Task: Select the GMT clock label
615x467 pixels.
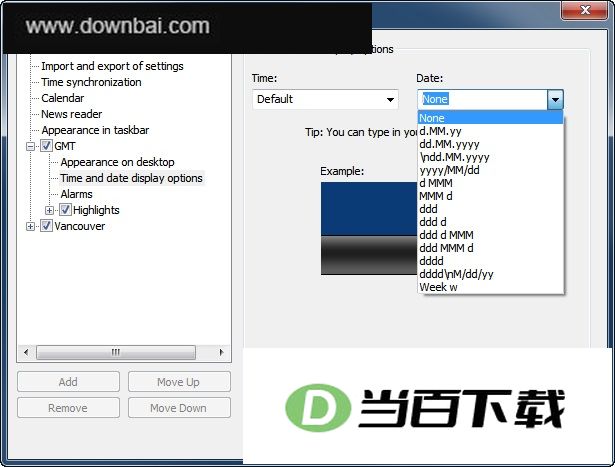Action: click(x=65, y=146)
